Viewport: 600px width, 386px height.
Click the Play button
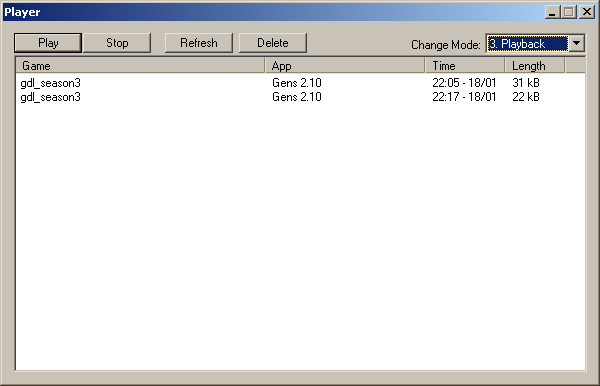[x=48, y=43]
